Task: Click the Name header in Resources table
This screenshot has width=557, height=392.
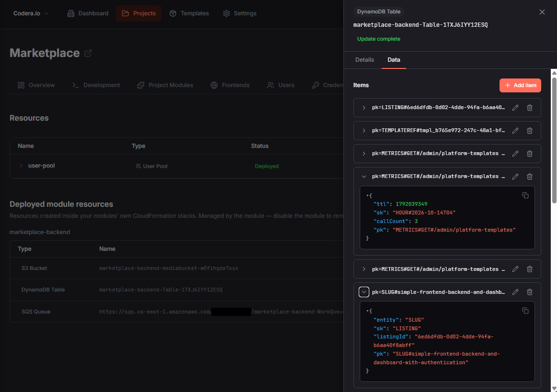Action: click(25, 146)
